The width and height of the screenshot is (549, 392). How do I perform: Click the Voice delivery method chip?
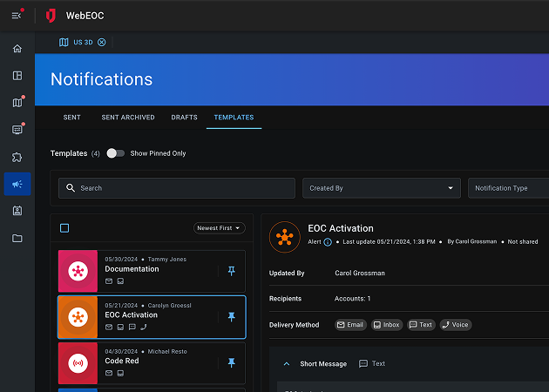click(x=455, y=325)
